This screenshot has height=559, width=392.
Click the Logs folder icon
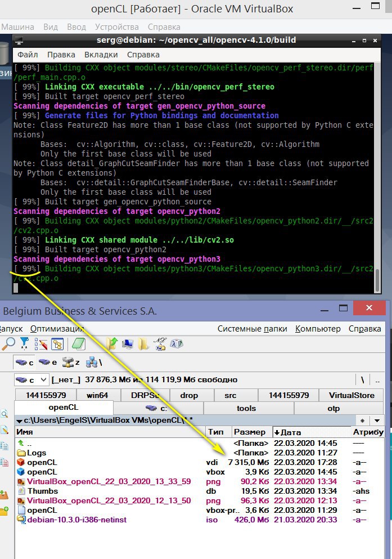click(21, 453)
